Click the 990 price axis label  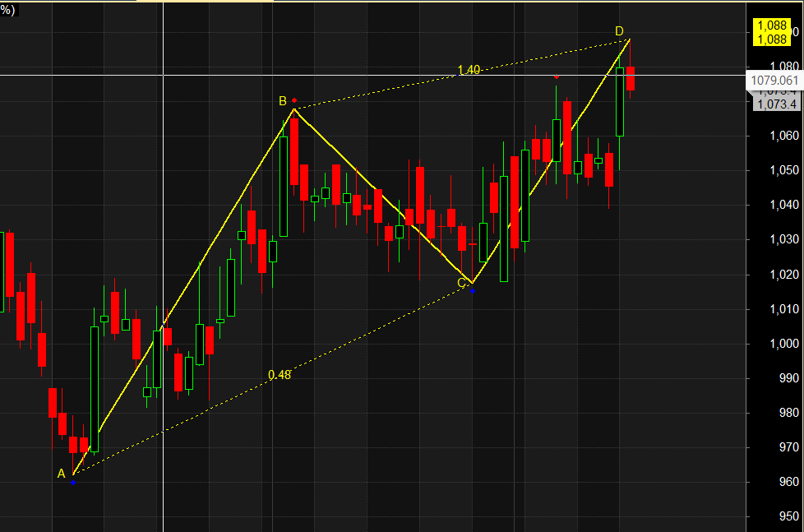788,378
